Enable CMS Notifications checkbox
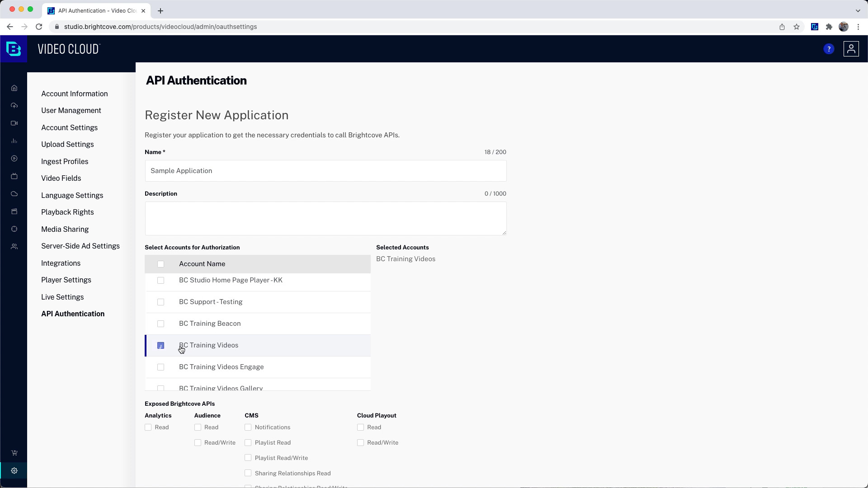 [x=248, y=427]
